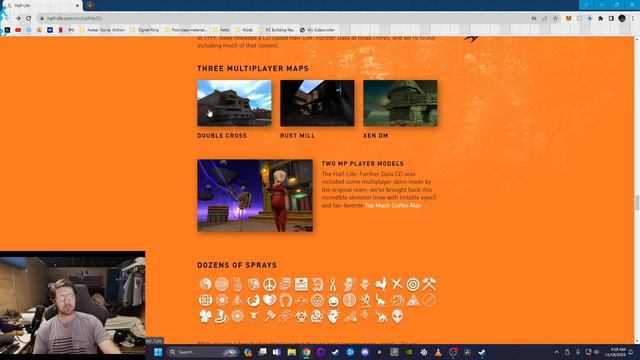Viewport: 640px width, 360px height.
Task: Open the Double Cross map thumbnail
Action: click(x=234, y=103)
